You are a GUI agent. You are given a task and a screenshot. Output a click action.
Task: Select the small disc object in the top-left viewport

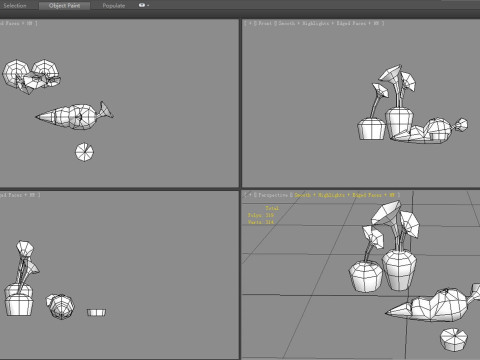point(84,152)
